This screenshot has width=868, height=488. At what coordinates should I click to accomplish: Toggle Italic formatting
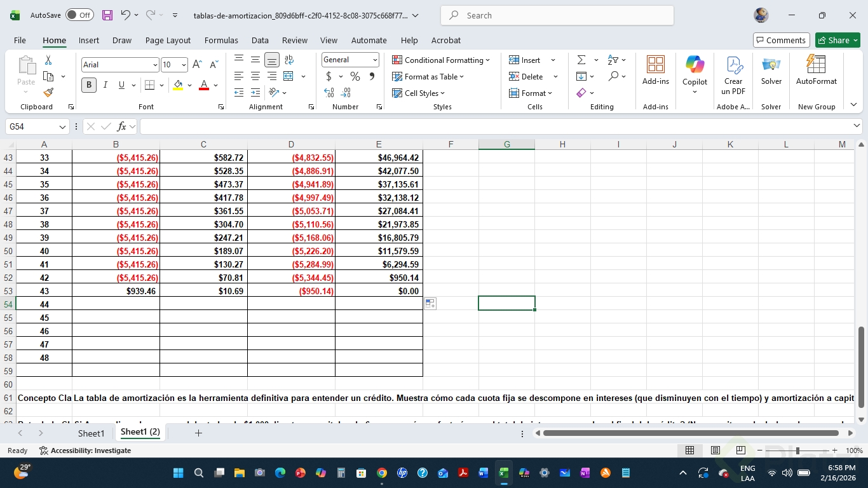tap(105, 85)
